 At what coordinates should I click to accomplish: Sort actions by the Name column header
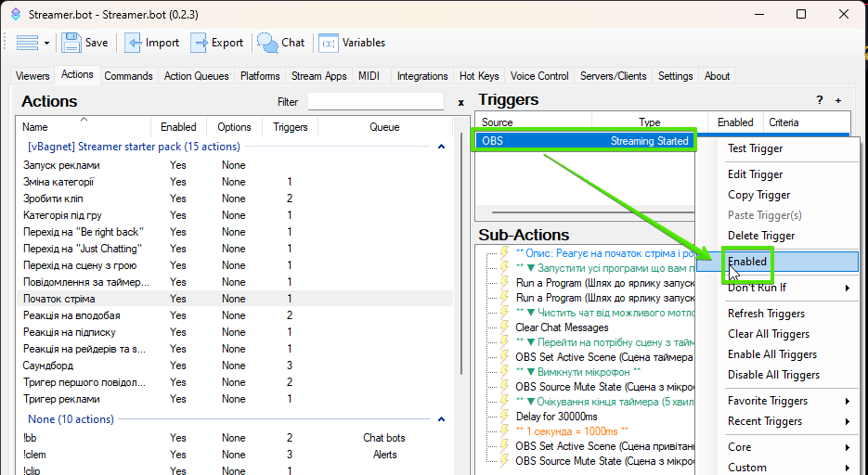[84, 126]
